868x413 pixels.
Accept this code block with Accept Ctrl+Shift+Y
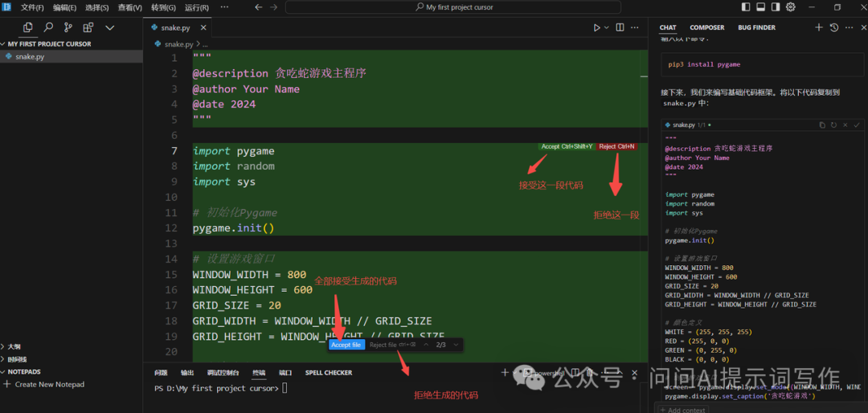567,147
